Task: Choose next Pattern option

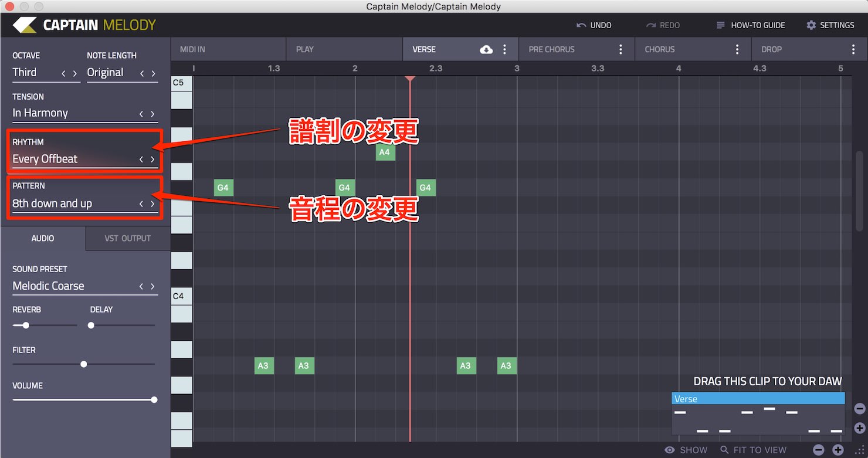Action: pyautogui.click(x=152, y=204)
